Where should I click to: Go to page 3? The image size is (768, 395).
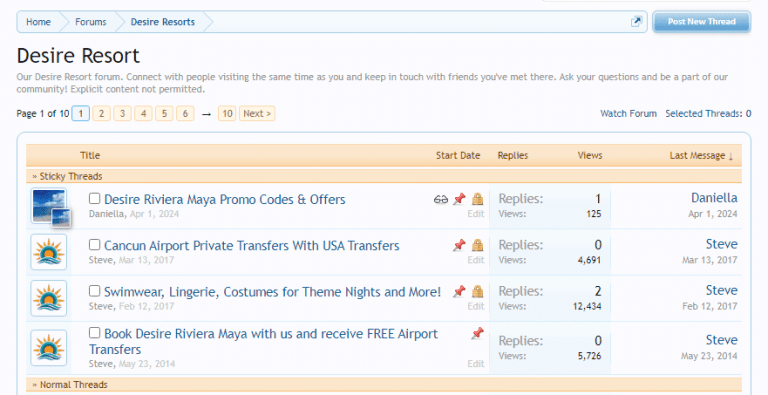tap(122, 114)
